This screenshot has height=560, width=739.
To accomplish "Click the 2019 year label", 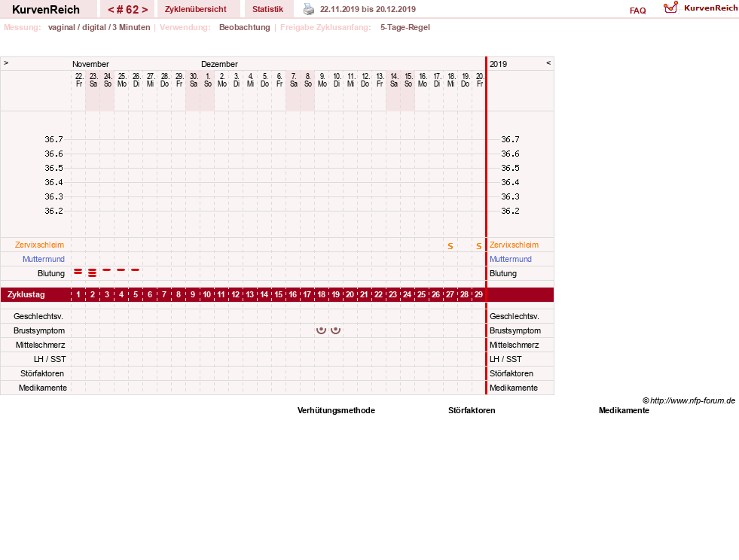I will coord(498,64).
